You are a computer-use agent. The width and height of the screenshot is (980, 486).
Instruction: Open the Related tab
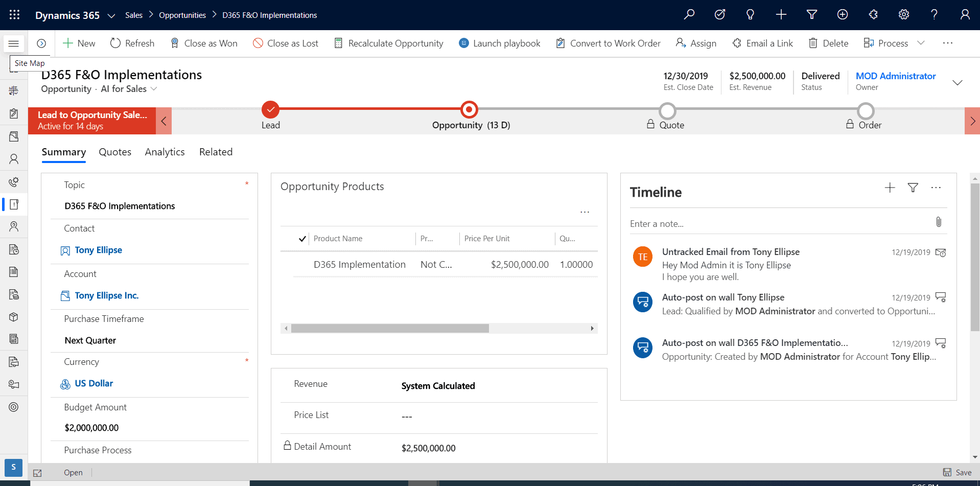[x=216, y=152]
